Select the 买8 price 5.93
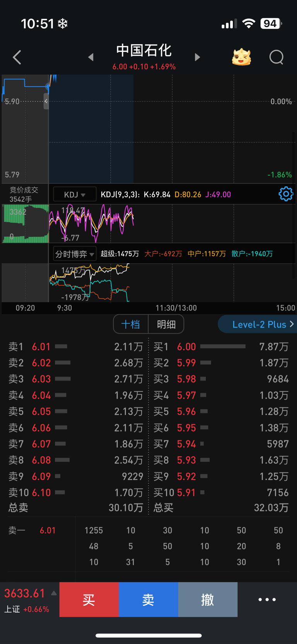This screenshot has width=297, height=644. point(186,460)
